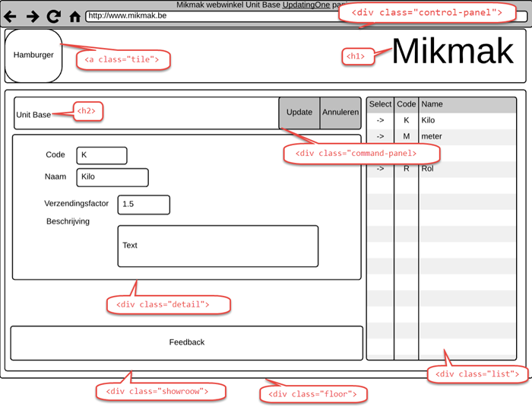
Task: Click the Verzendingsfactor field showing 1.5
Action: tap(143, 205)
